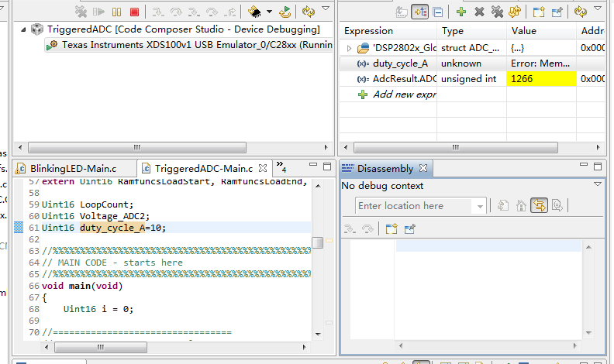Expand the 'DSP2802x_Glc struct expression row

coord(349,48)
